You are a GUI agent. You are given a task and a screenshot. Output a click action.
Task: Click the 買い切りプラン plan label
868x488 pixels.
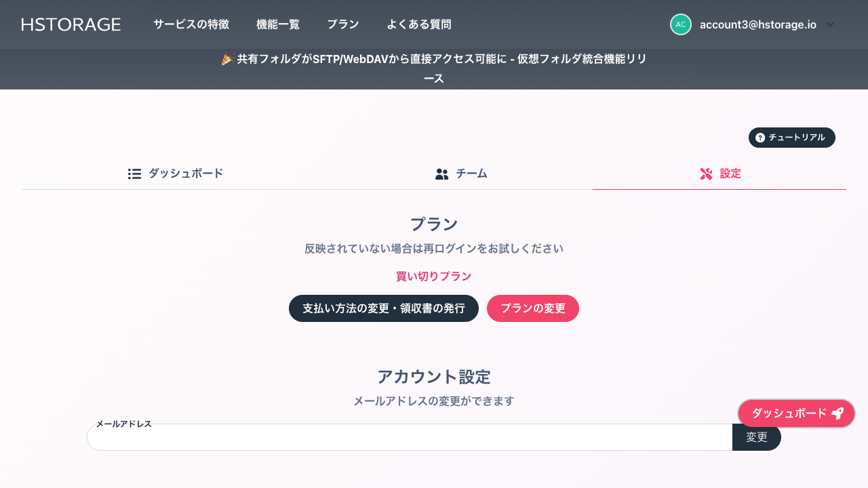pyautogui.click(x=434, y=276)
